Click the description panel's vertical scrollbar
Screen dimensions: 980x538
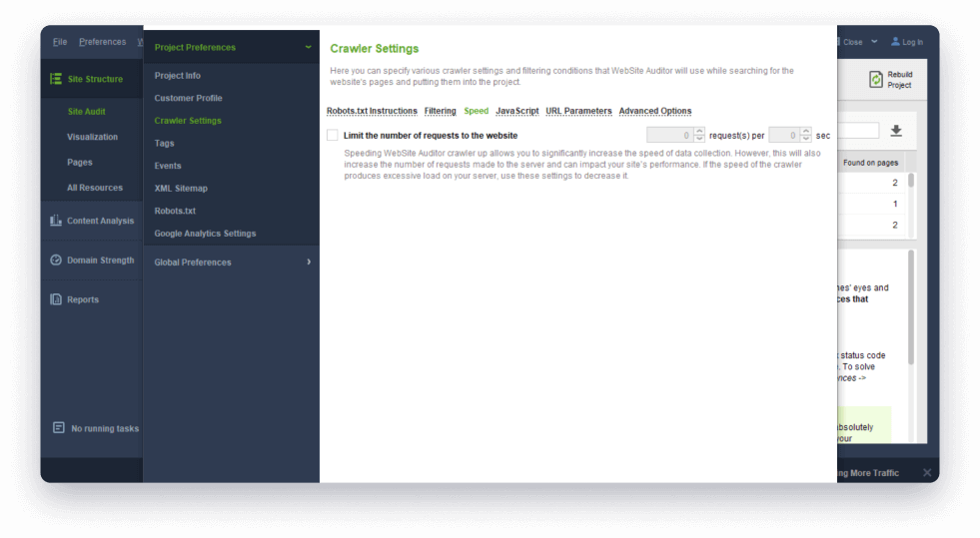click(911, 307)
